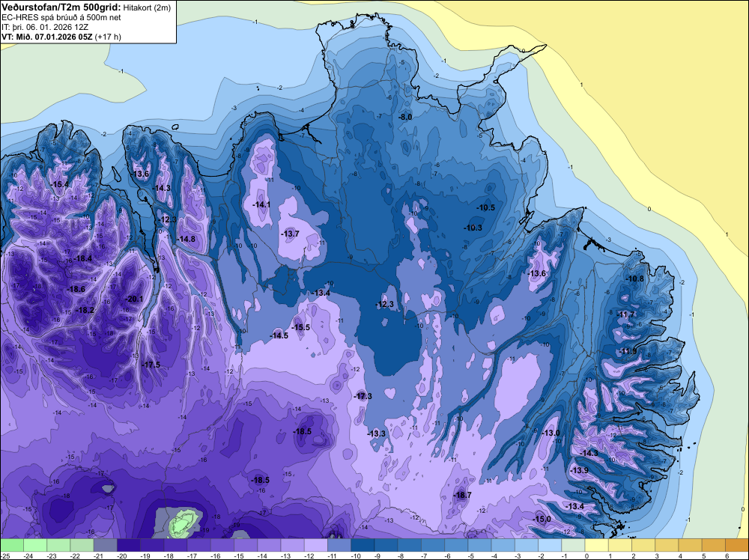749x560 pixels.
Task: Click the -10.3 temperature label
Action: point(473,228)
